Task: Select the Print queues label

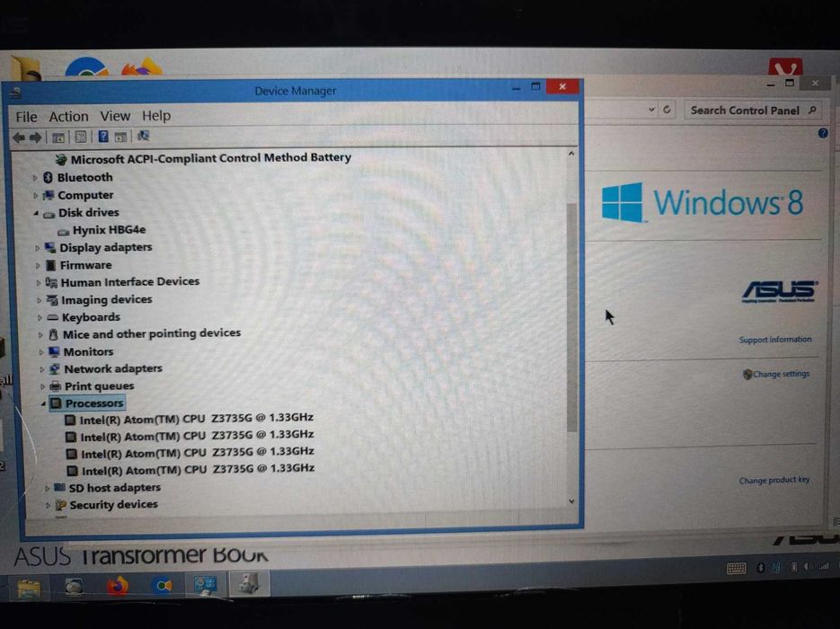Action: (x=99, y=386)
